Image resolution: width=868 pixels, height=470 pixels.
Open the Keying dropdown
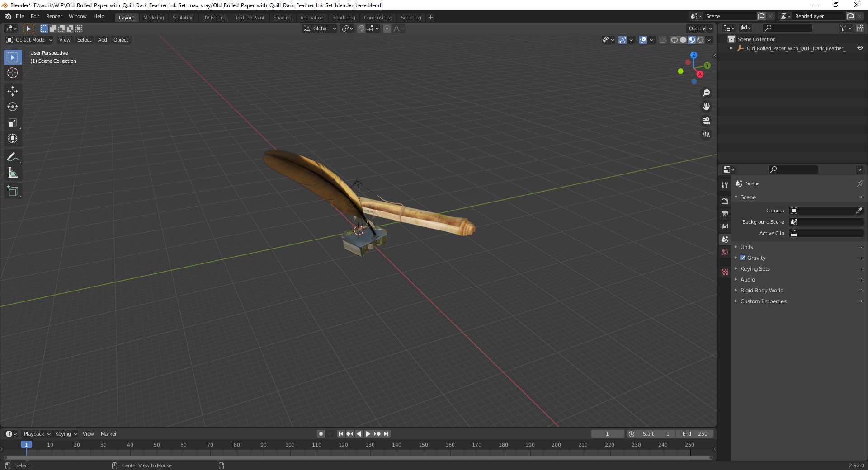(66, 434)
